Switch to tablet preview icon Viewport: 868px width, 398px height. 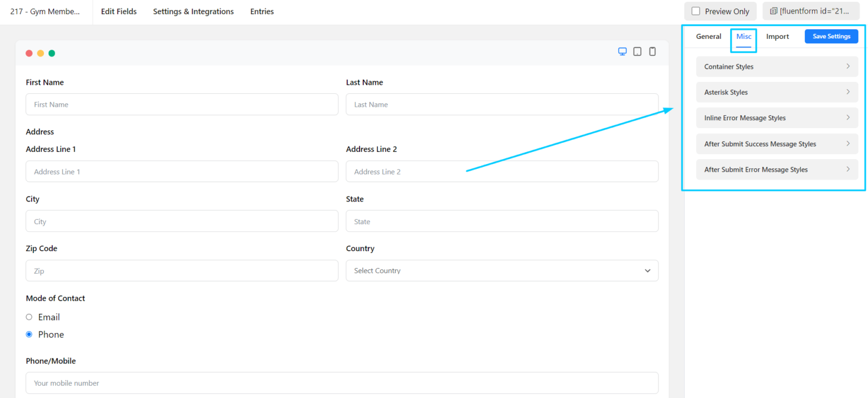pos(637,52)
